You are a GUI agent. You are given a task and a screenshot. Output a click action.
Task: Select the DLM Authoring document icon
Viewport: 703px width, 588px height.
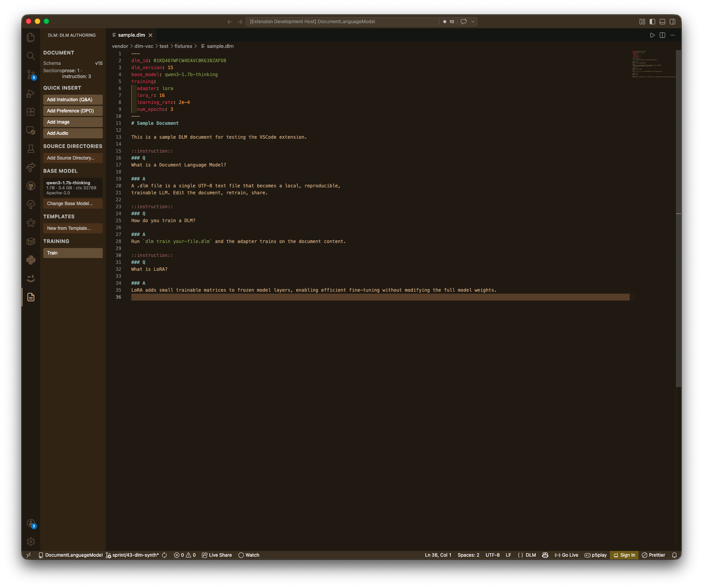tap(31, 297)
